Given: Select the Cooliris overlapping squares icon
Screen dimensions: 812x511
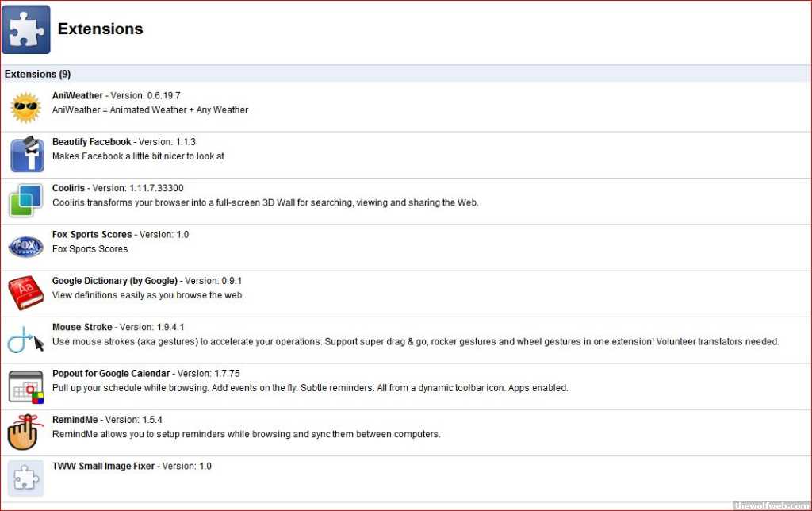Looking at the screenshot, I should coord(25,200).
